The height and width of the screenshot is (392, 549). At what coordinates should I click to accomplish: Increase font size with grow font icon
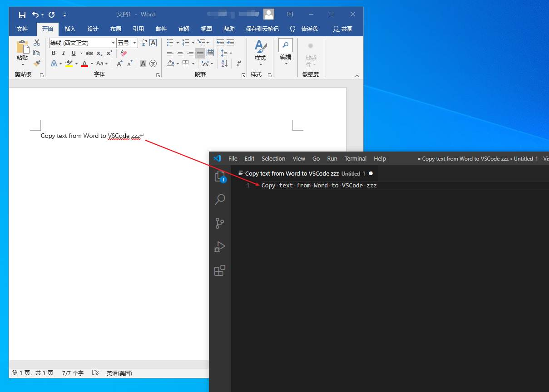coord(119,64)
